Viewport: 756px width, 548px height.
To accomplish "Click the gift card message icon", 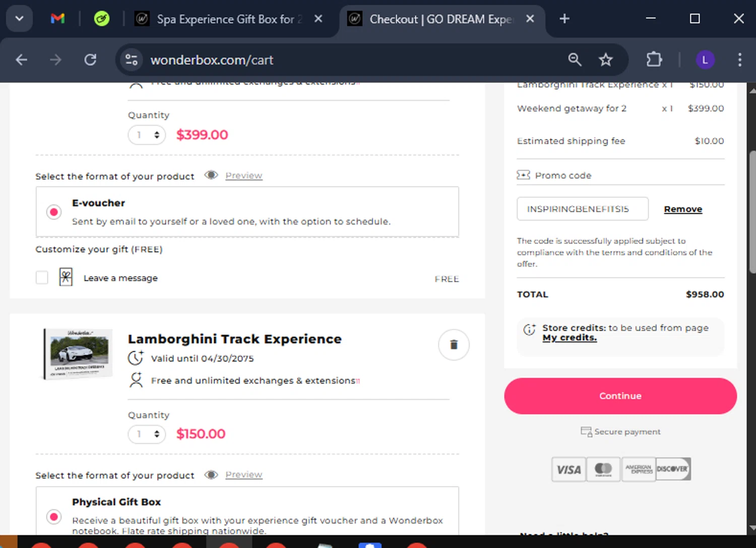I will tap(66, 277).
